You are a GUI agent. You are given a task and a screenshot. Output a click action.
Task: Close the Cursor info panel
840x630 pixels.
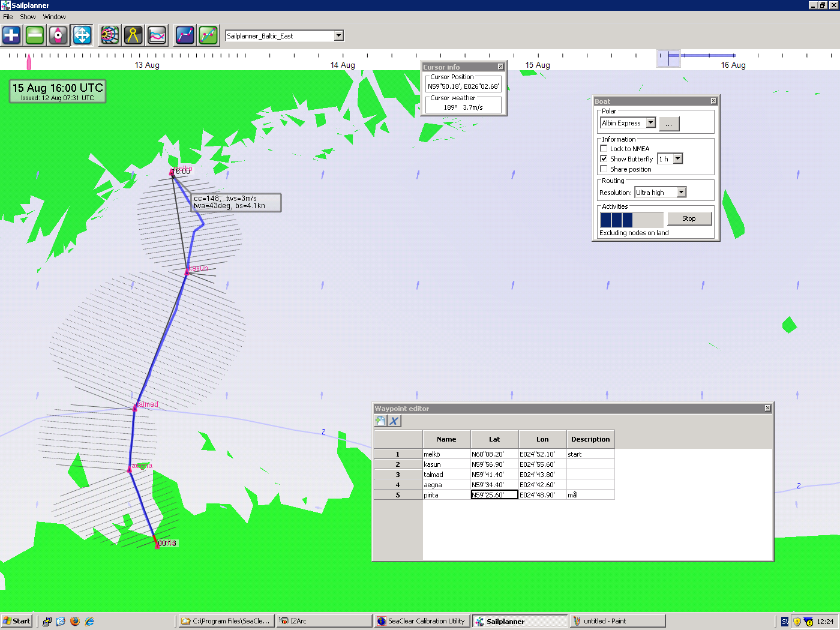[x=501, y=67]
